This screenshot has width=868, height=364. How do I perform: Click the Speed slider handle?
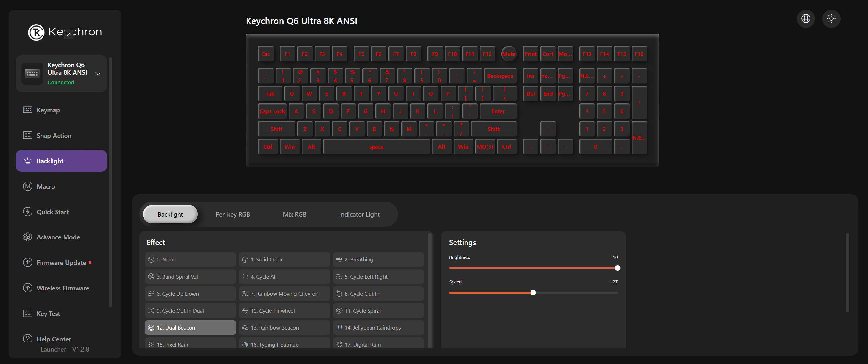533,292
